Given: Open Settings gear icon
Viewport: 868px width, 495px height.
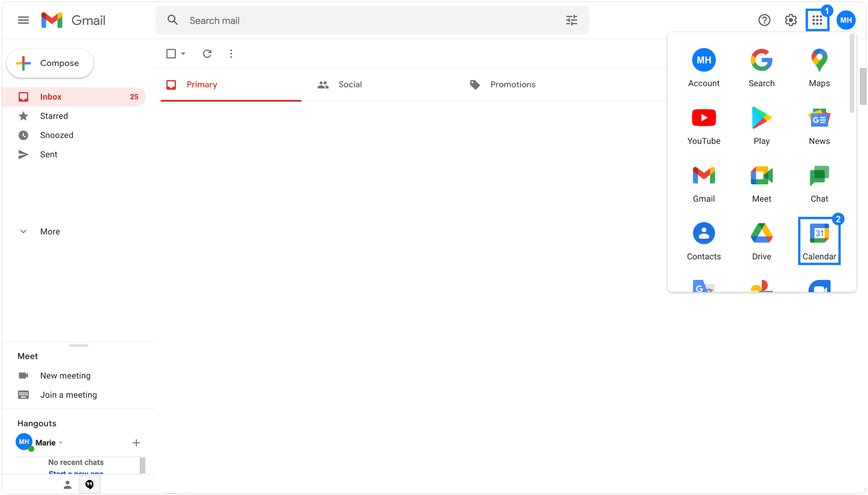Looking at the screenshot, I should pos(791,20).
